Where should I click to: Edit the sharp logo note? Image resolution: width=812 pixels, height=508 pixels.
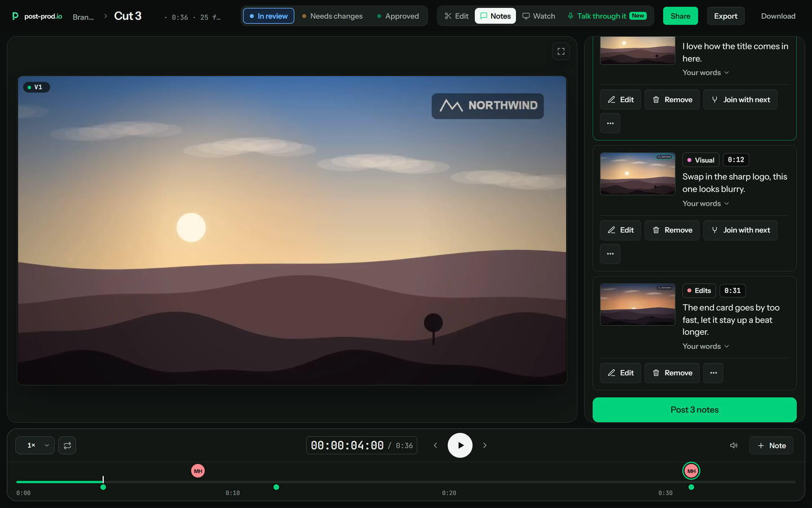pyautogui.click(x=620, y=230)
